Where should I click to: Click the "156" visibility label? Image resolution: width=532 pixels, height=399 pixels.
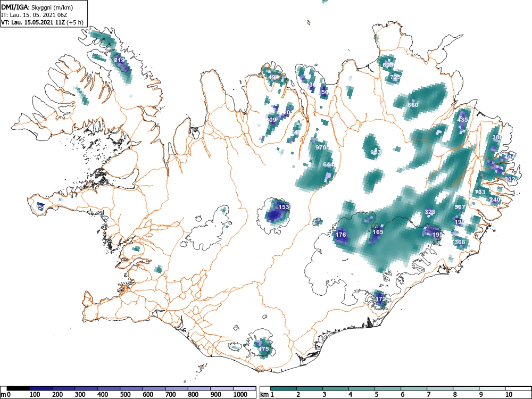coord(323,92)
